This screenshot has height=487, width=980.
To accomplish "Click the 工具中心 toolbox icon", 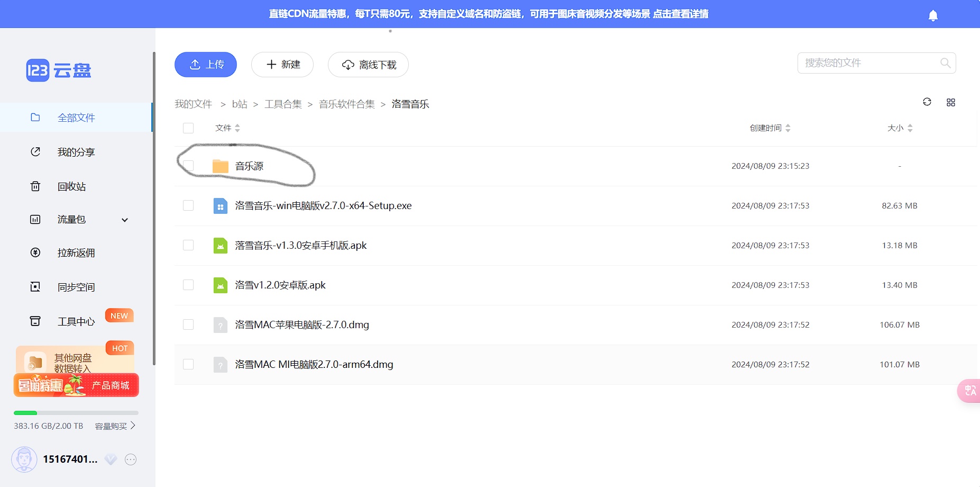I will coord(35,321).
